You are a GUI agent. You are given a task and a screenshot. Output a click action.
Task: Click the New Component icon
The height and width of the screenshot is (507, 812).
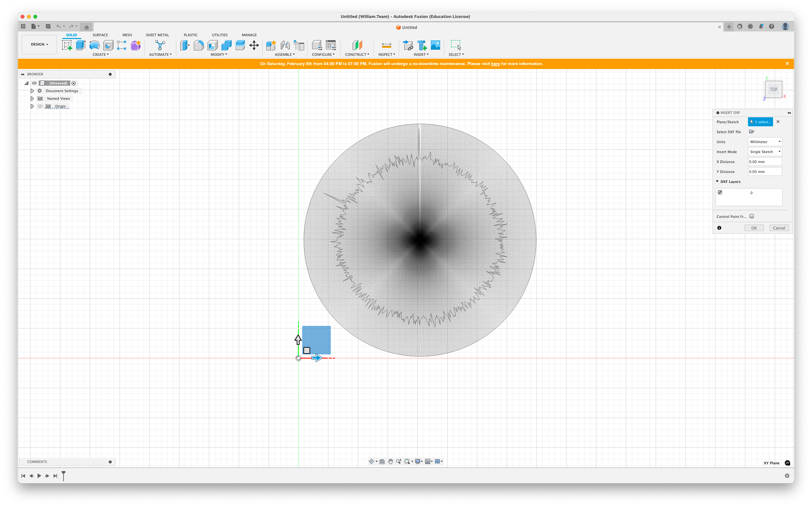click(271, 45)
